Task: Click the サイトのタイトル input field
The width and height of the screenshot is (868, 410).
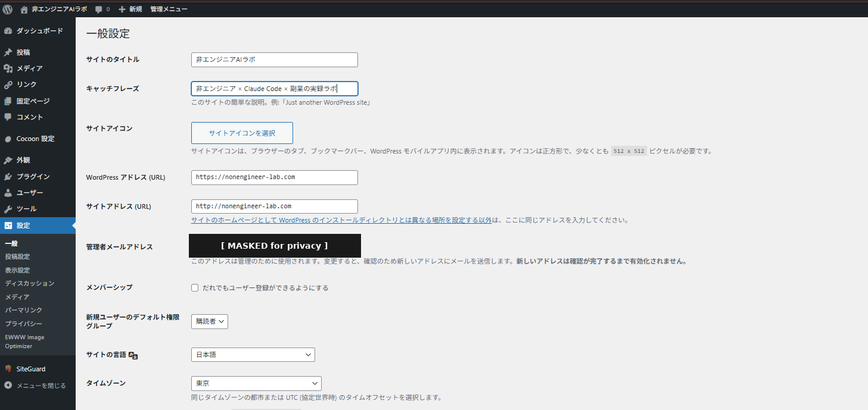Action: pyautogui.click(x=275, y=60)
